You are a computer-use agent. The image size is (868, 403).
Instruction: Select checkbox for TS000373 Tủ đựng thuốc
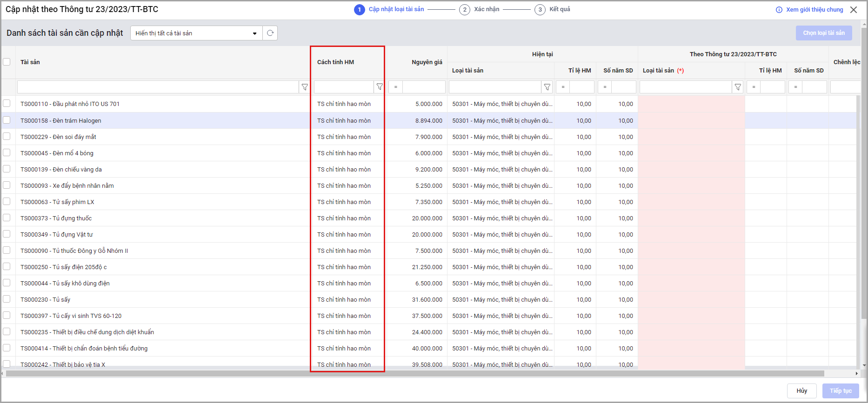click(x=7, y=218)
